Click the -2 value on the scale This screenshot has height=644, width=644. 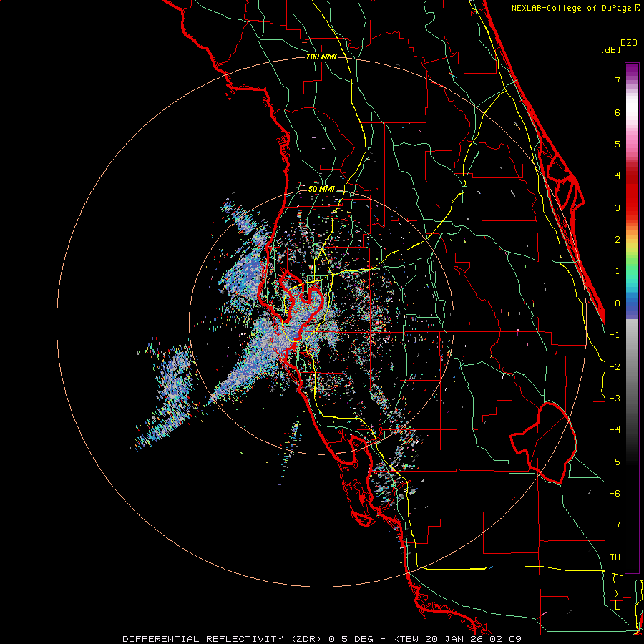click(x=615, y=367)
